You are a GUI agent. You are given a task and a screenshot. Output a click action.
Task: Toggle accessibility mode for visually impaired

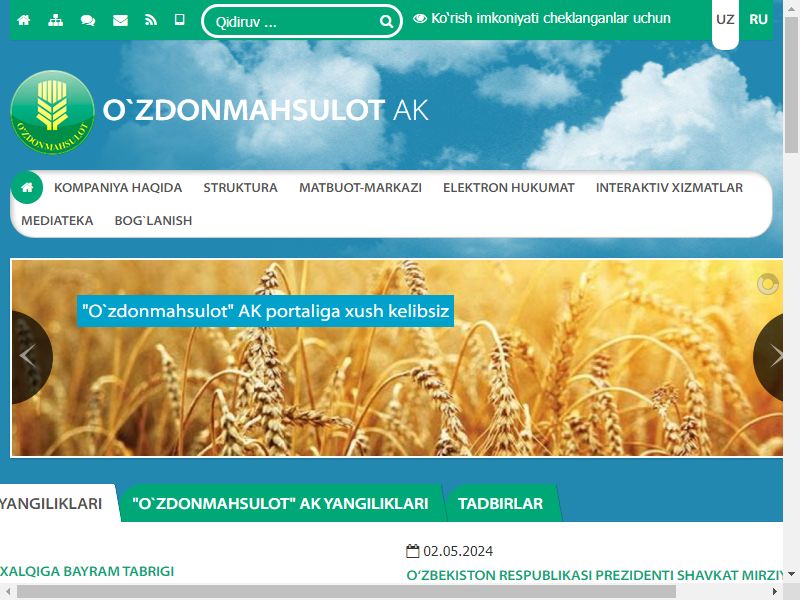(542, 19)
